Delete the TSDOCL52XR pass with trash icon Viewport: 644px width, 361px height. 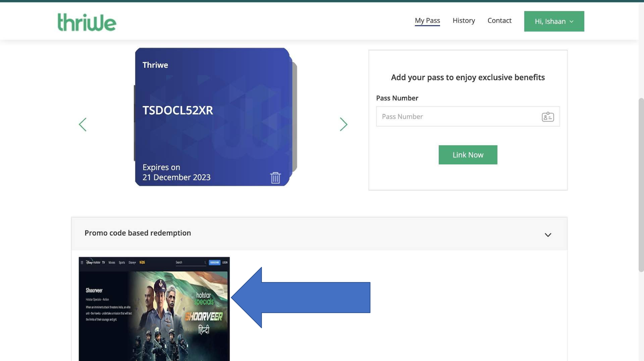275,178
